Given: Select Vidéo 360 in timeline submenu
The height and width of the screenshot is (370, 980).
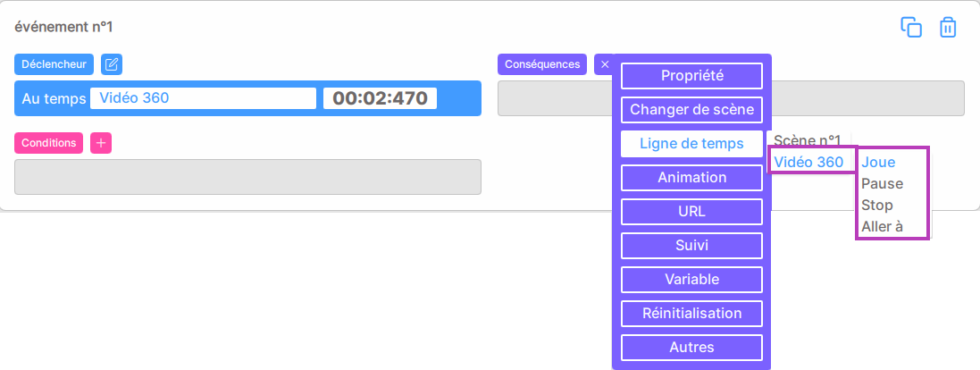Looking at the screenshot, I should 808,163.
